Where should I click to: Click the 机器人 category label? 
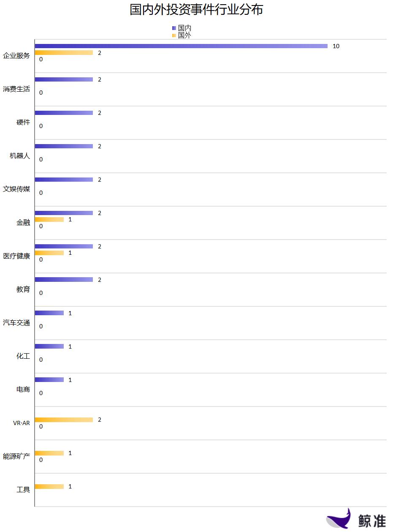(x=20, y=156)
